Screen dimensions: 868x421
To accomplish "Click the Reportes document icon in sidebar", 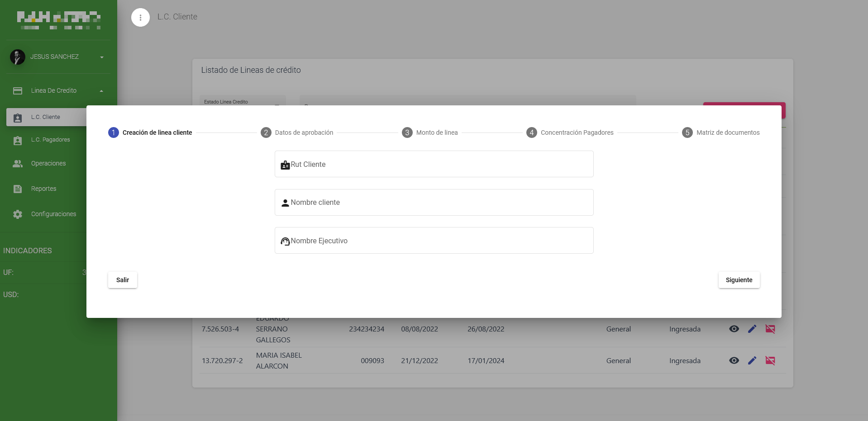I will [18, 189].
